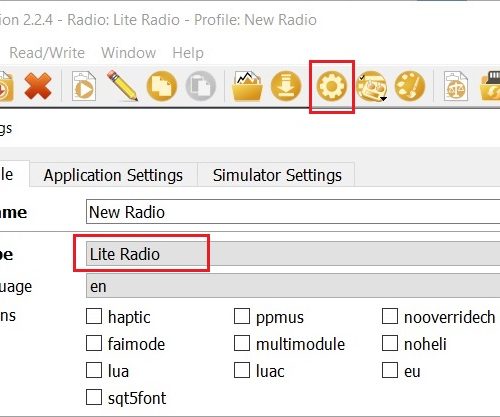Click the paint palette theme icon
The image size is (500, 417).
[x=410, y=86]
